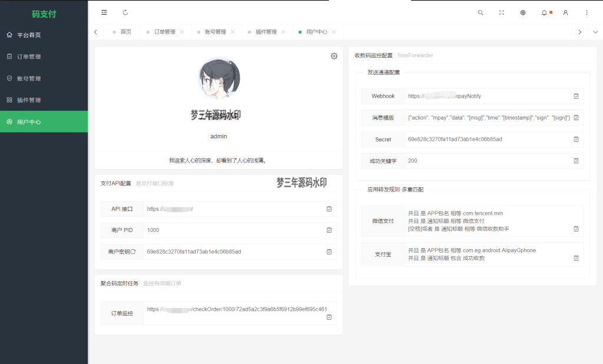Click the signature text 我追索人心的深度
The height and width of the screenshot is (364, 603).
point(218,160)
